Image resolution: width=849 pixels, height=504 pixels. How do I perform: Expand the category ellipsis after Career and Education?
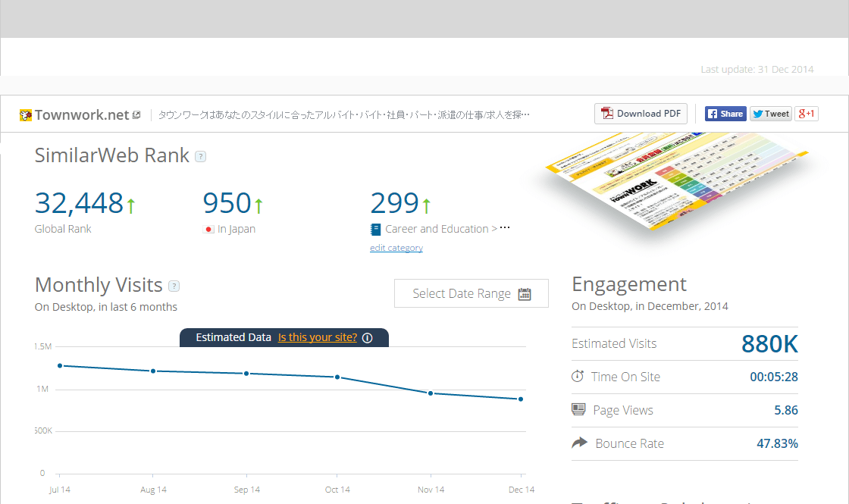(505, 227)
